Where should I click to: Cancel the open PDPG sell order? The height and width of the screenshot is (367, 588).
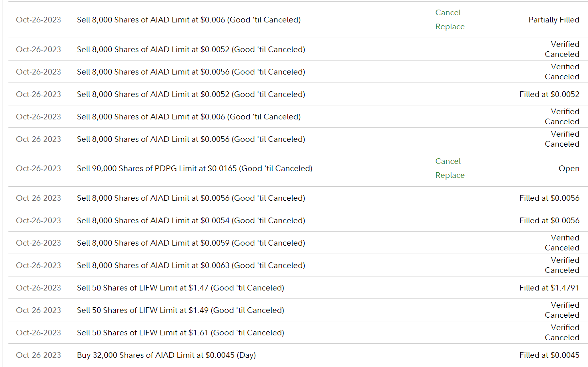click(x=448, y=161)
